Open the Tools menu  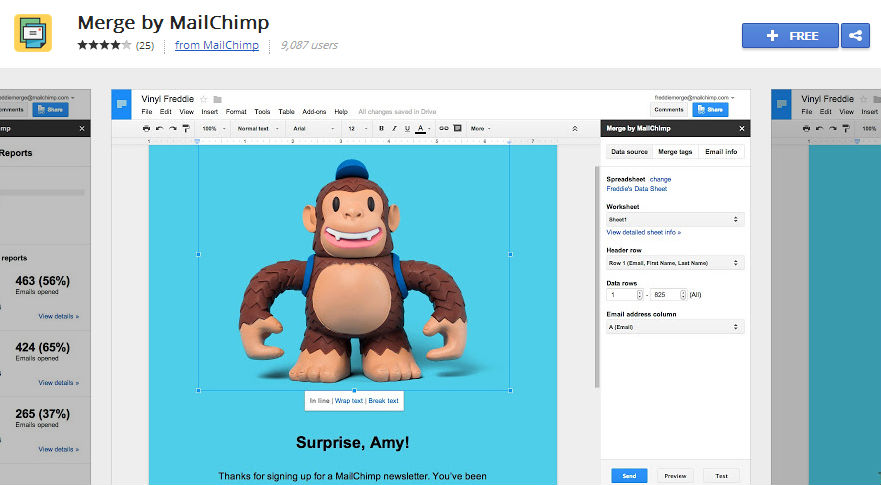pos(262,112)
